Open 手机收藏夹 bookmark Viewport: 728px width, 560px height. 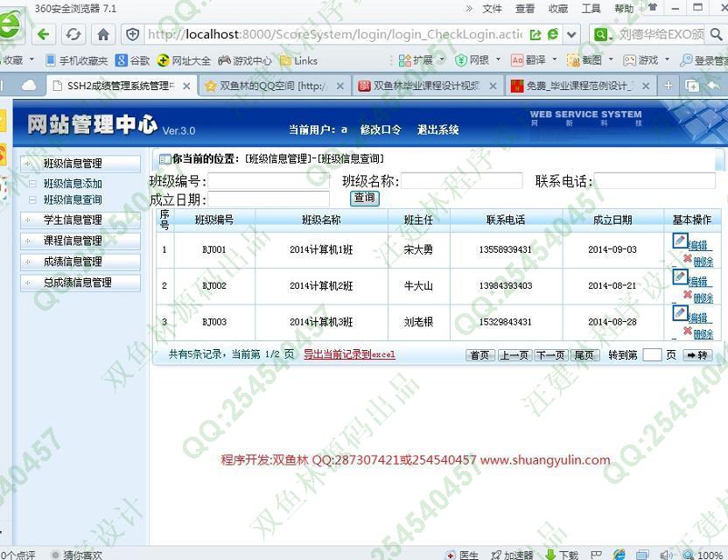(x=77, y=60)
